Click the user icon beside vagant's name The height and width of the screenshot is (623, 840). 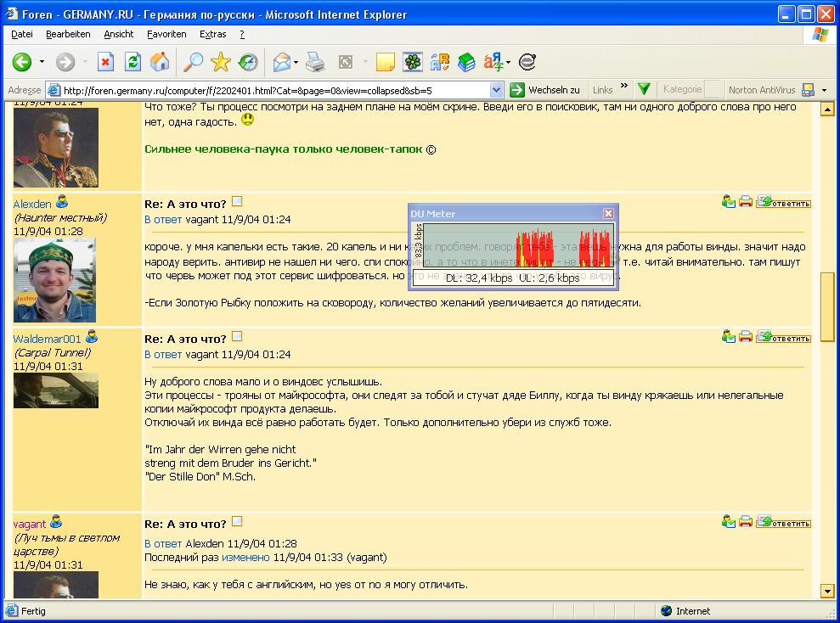56,521
